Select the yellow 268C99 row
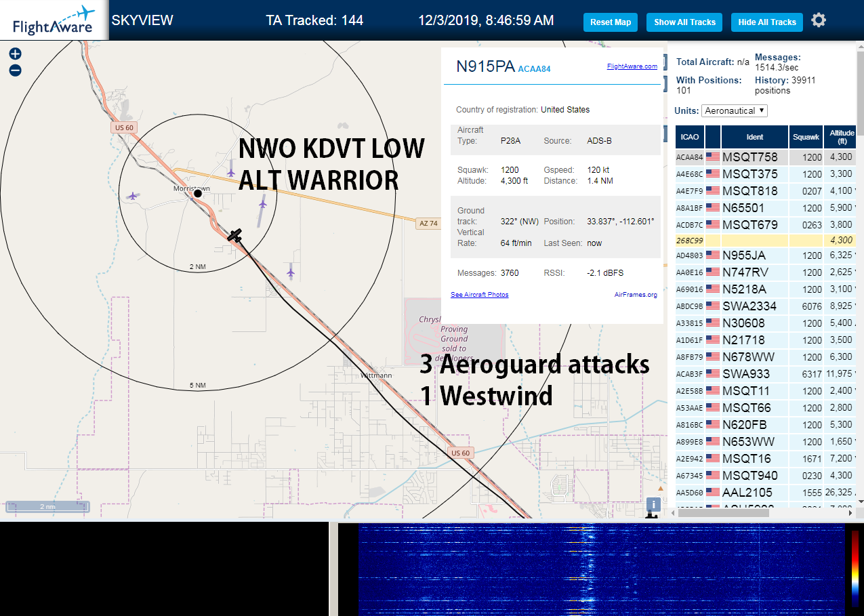 point(766,240)
